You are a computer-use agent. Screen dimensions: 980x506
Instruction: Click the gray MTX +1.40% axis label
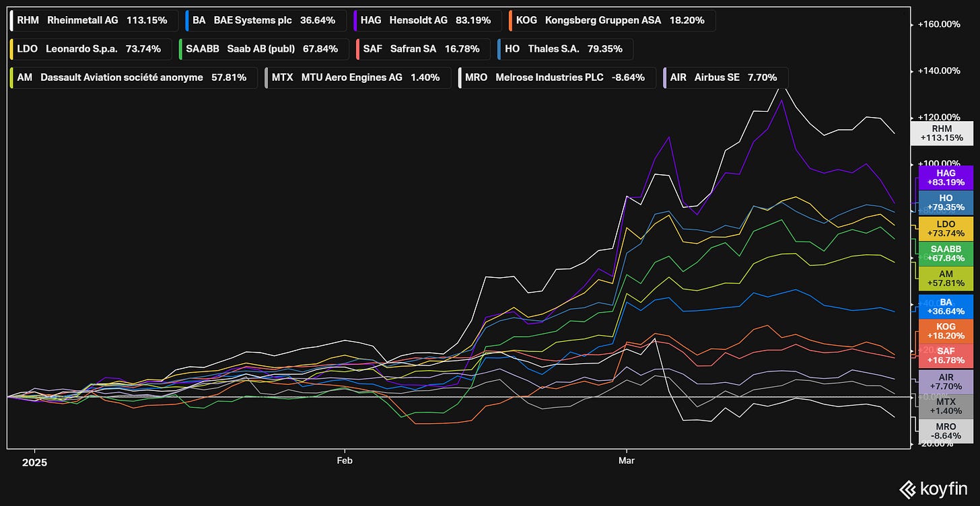pos(945,407)
